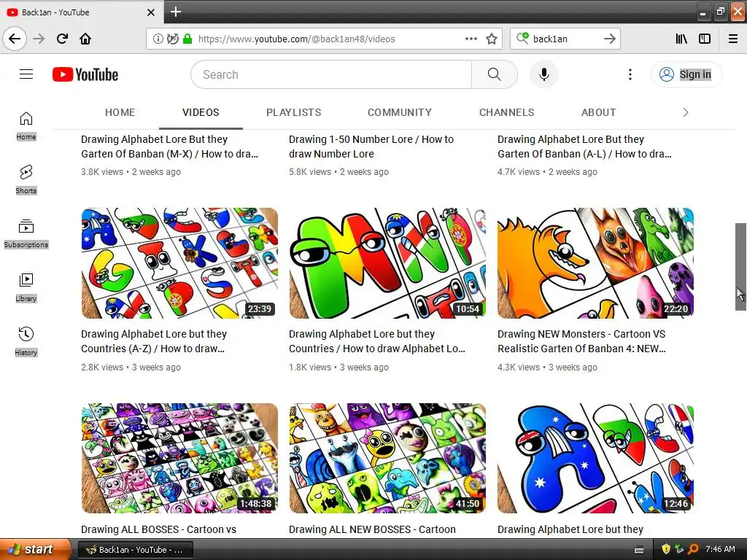Viewport: 747px width, 560px height.
Task: Open tracking protection shield icon
Action: pos(172,39)
